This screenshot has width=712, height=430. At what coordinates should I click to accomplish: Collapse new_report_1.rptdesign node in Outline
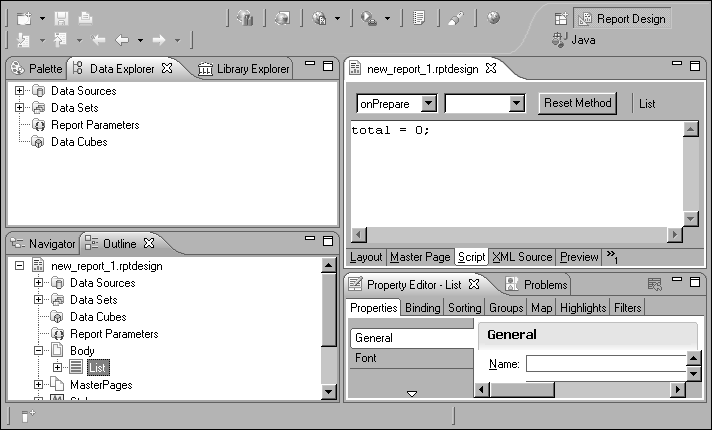pos(19,265)
